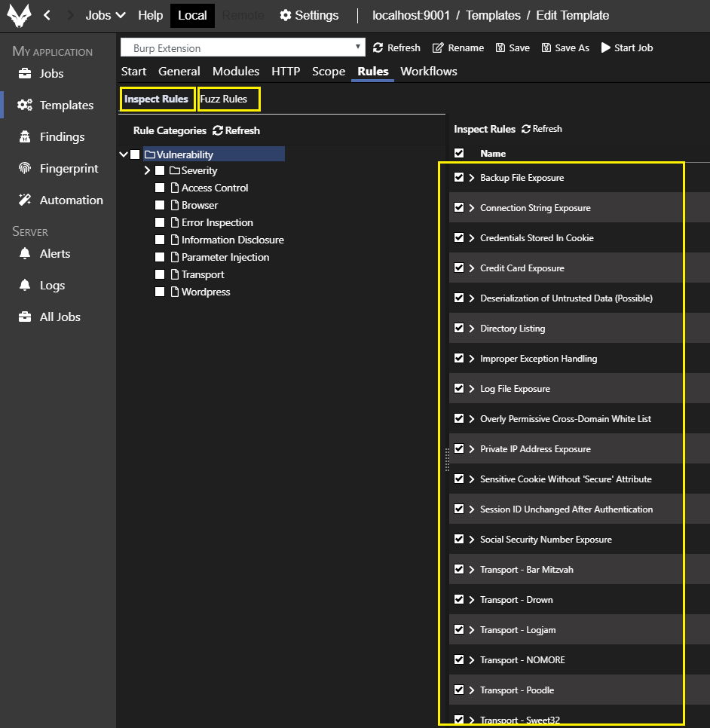This screenshot has height=728, width=710.
Task: Click the Logs bell icon
Action: click(x=25, y=285)
